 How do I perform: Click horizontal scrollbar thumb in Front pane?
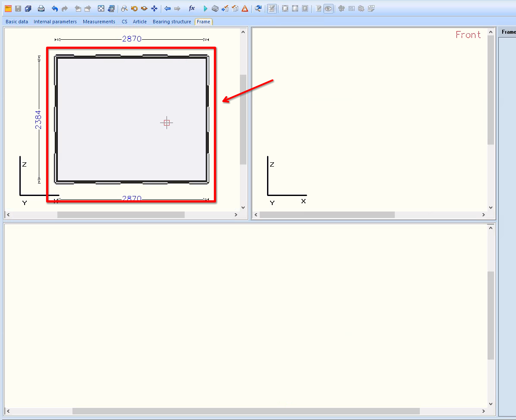click(x=327, y=215)
